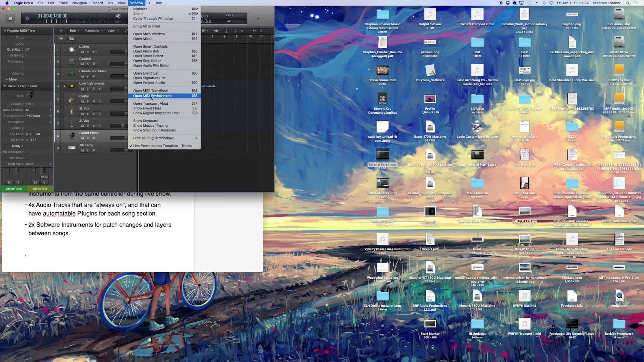Click the Control track icon
Image resolution: width=644 pixels, height=362 pixels.
[71, 62]
